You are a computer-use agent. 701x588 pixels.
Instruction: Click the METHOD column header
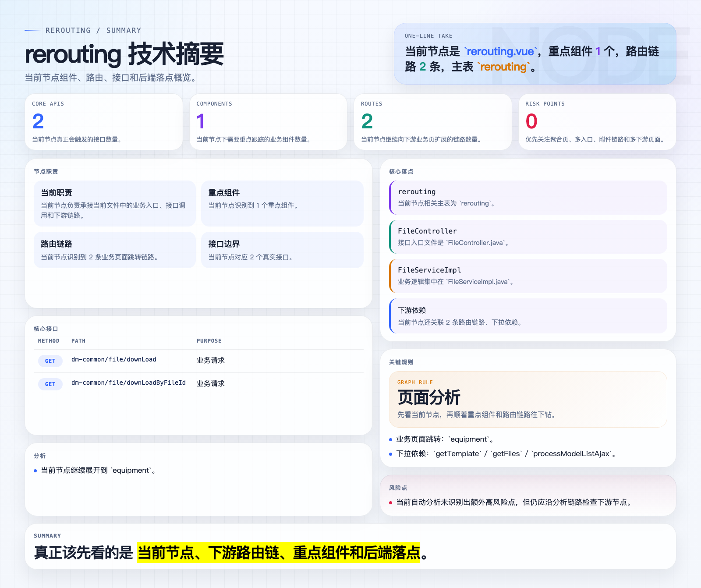[49, 341]
